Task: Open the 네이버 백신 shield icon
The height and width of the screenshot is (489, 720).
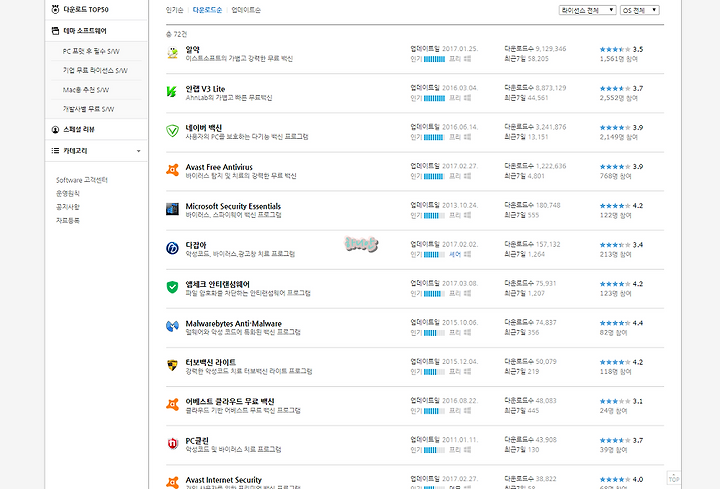Action: point(172,131)
